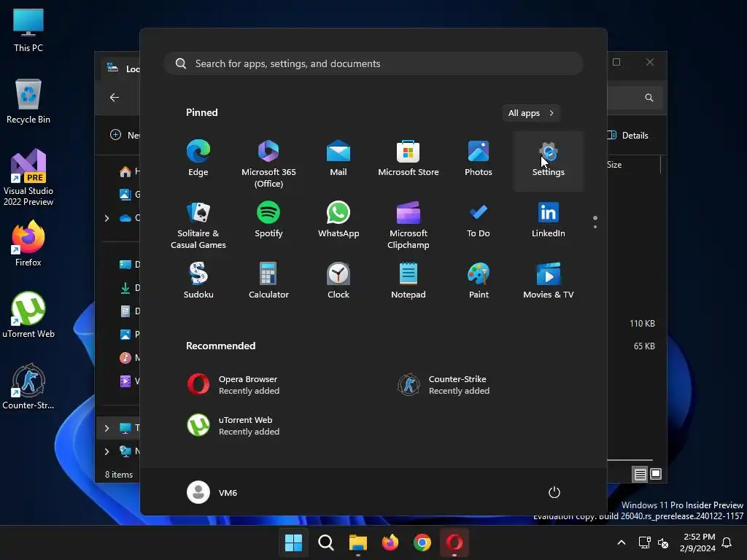This screenshot has width=747, height=560.
Task: Launch Solitaire & Casual Games
Action: (x=198, y=224)
